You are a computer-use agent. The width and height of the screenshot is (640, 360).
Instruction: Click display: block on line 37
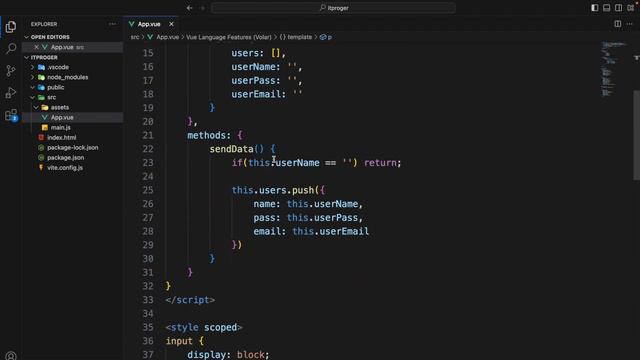(x=228, y=355)
